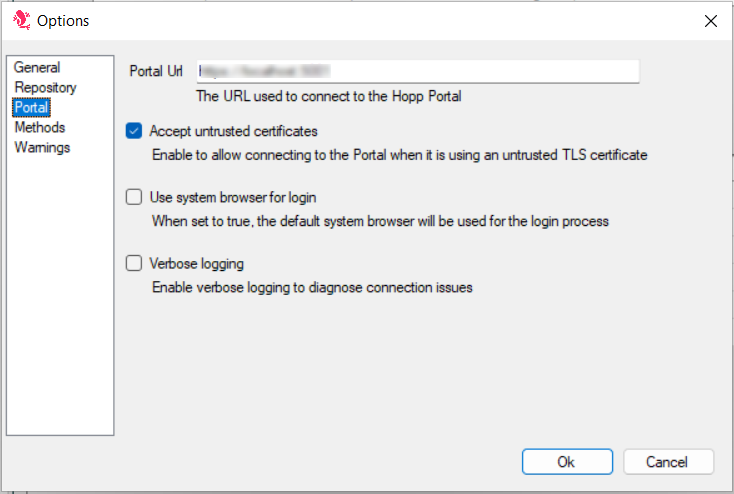
Task: Click the 'Portal Url' field label
Action: 156,72
